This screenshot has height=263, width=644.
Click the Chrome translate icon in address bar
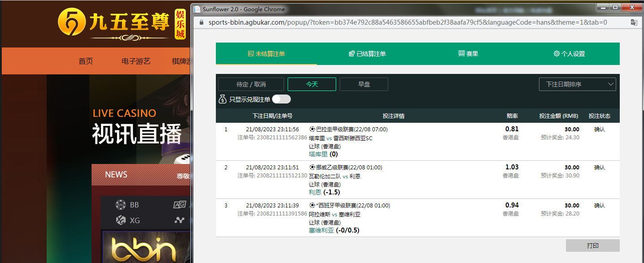coord(634,22)
